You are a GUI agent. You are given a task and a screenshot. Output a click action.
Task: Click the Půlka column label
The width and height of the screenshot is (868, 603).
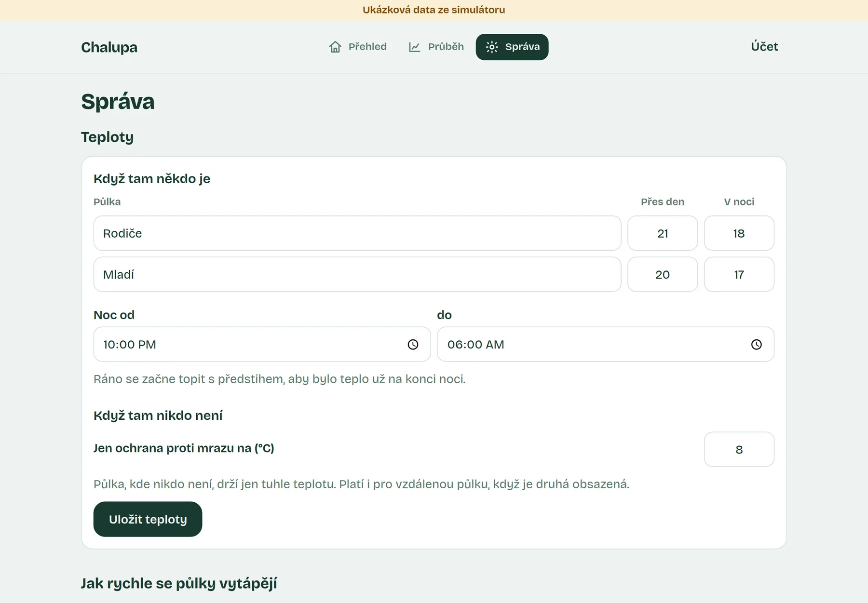coord(107,201)
